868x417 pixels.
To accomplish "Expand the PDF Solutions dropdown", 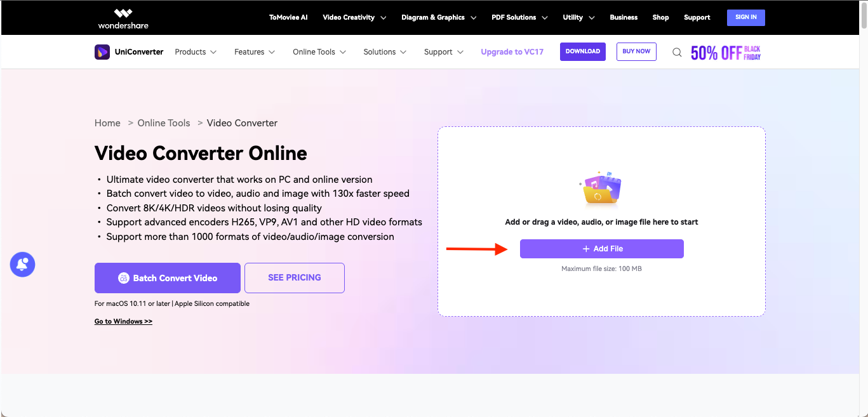I will (519, 18).
